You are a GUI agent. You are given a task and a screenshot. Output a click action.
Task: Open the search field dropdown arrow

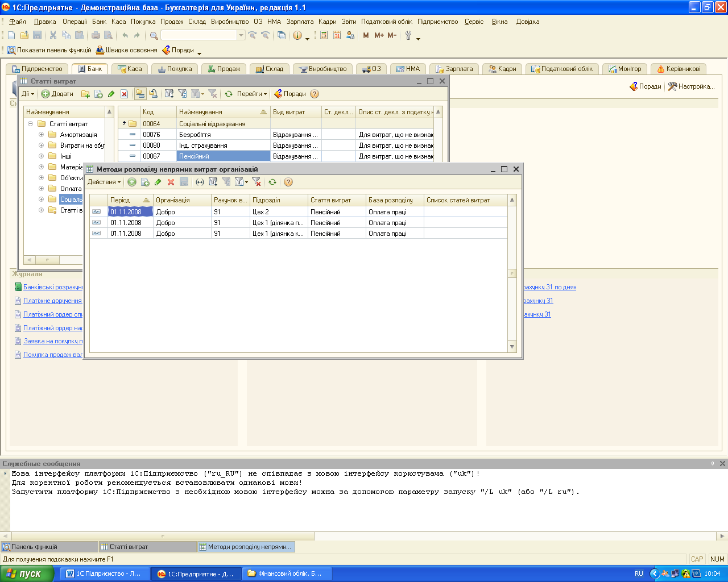click(x=241, y=35)
